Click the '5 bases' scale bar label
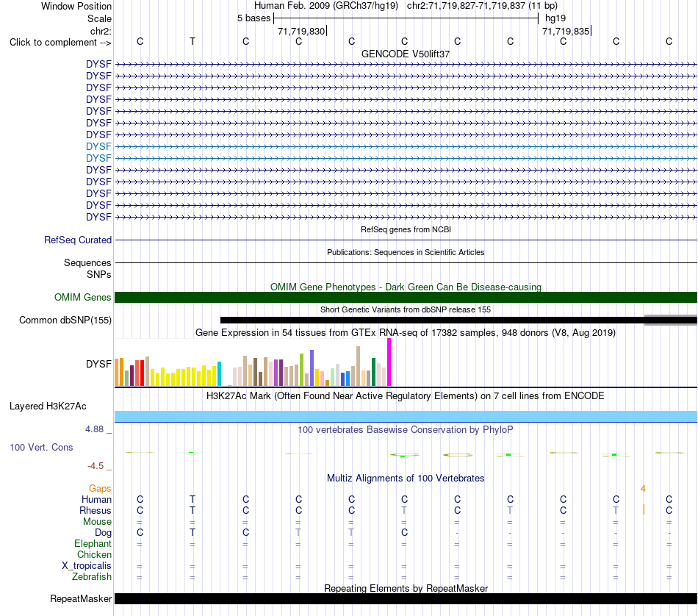Viewport: 698px width, 616px height. point(253,18)
